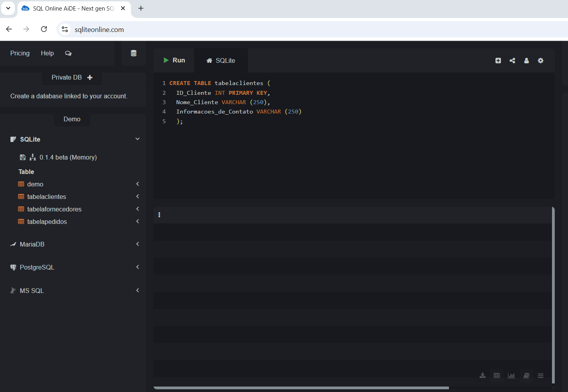Open the Pricing page
The height and width of the screenshot is (392, 568).
click(x=20, y=53)
